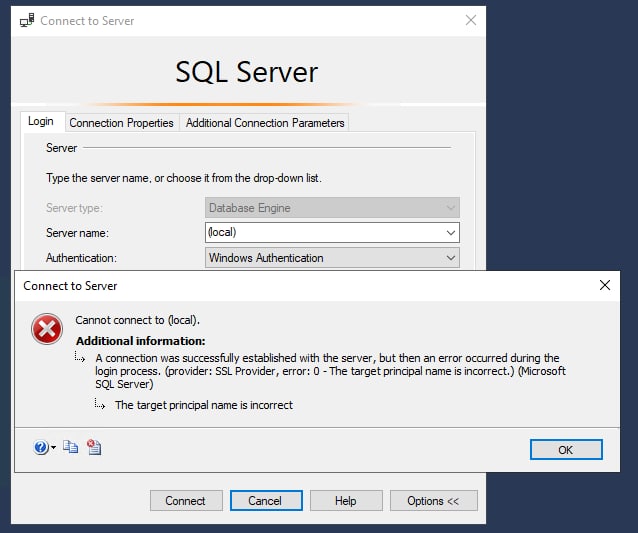This screenshot has width=638, height=533.
Task: Click the 'Additional information:' heading
Action: [x=141, y=341]
